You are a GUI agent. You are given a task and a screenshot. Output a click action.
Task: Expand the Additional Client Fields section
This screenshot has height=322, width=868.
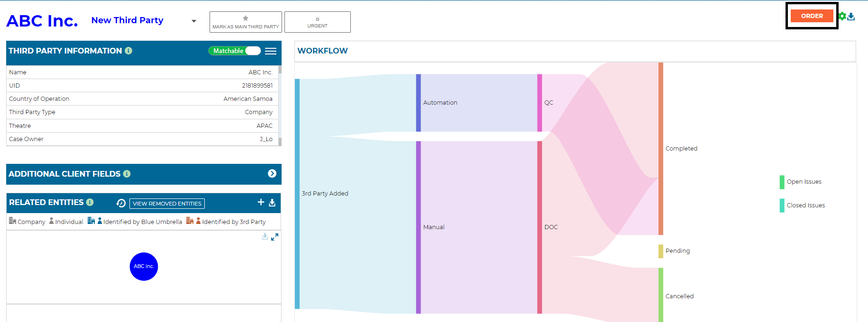(272, 174)
